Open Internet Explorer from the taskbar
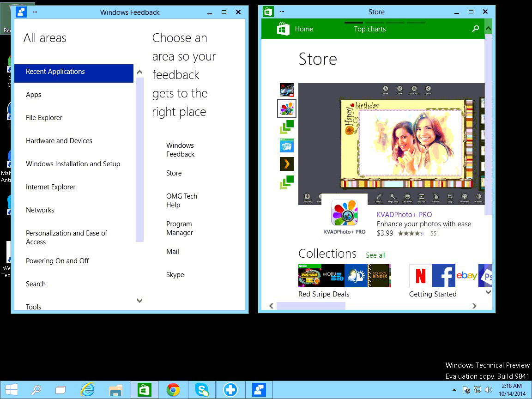The image size is (532, 399). (x=87, y=390)
